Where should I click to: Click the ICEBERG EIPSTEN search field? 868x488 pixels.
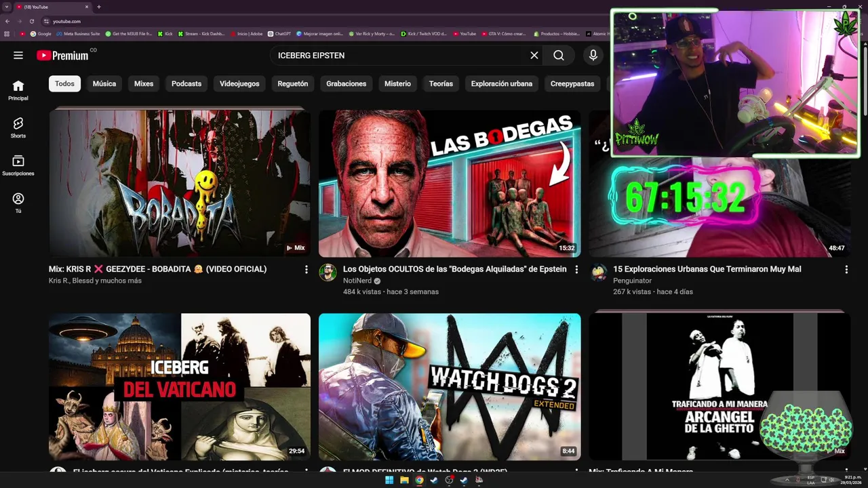pos(400,56)
